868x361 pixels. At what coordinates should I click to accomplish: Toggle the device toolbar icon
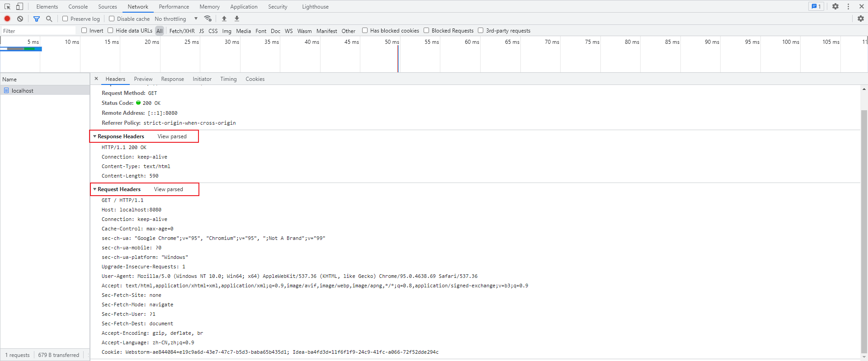tap(19, 6)
